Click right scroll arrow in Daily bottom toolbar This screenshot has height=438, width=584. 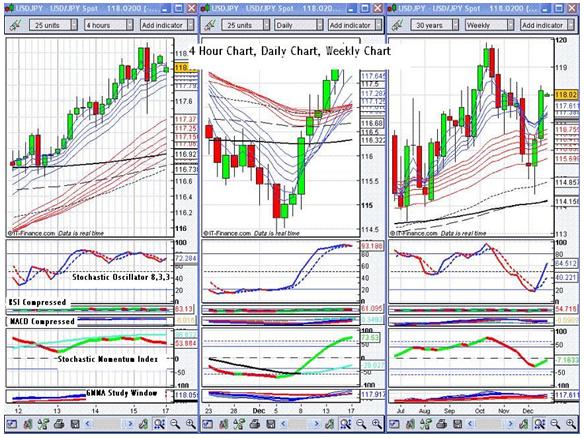317,424
